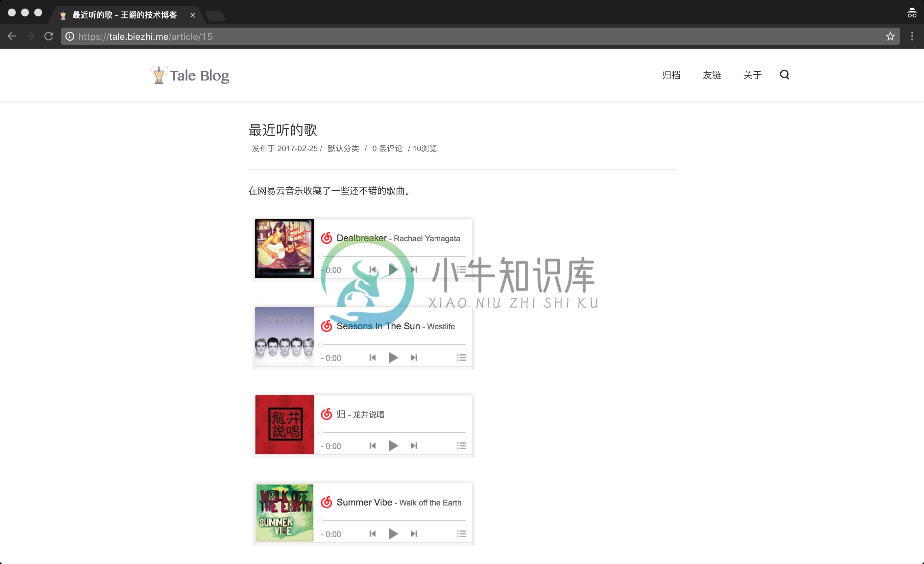Click publish date 2017-02-25
The width and height of the screenshot is (924, 564).
point(297,149)
